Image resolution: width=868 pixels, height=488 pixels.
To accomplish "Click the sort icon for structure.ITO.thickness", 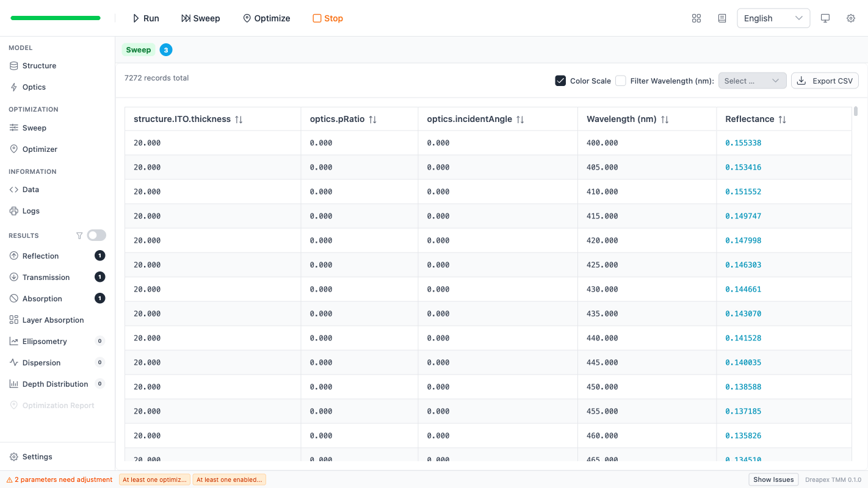I will click(x=239, y=120).
